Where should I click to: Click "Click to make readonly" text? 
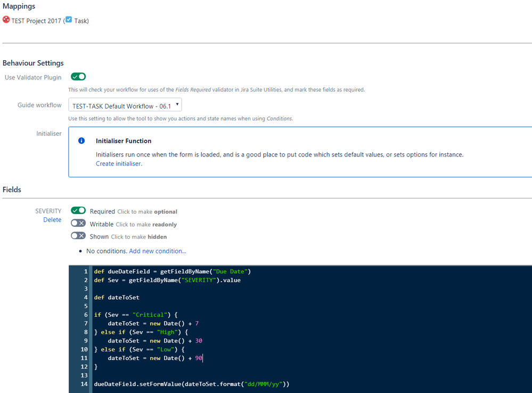tap(146, 224)
